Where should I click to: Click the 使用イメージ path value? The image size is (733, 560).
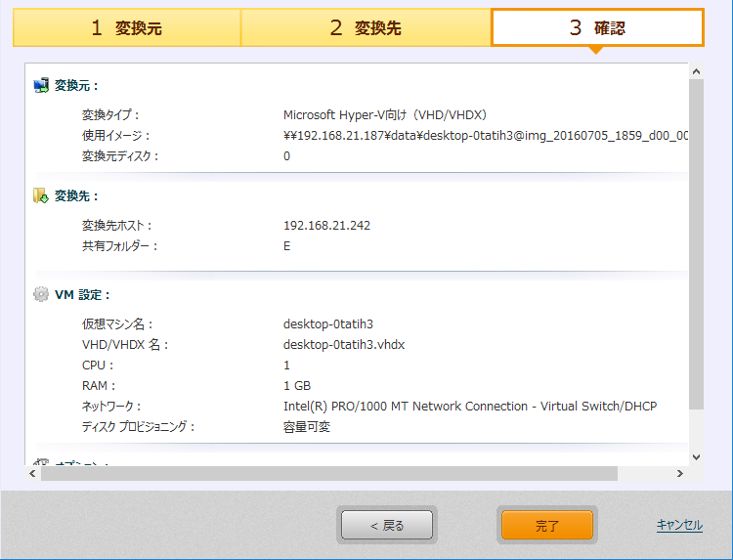pos(486,136)
